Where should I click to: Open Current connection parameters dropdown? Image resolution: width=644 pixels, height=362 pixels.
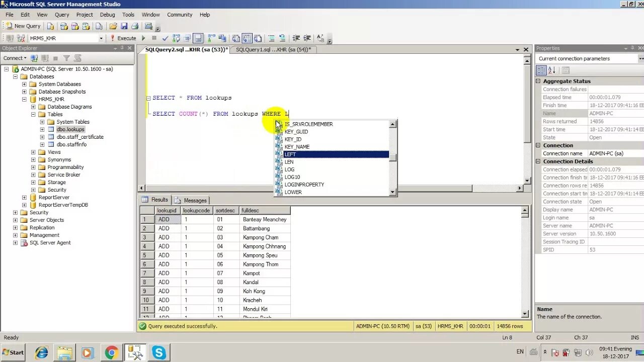pos(641,58)
